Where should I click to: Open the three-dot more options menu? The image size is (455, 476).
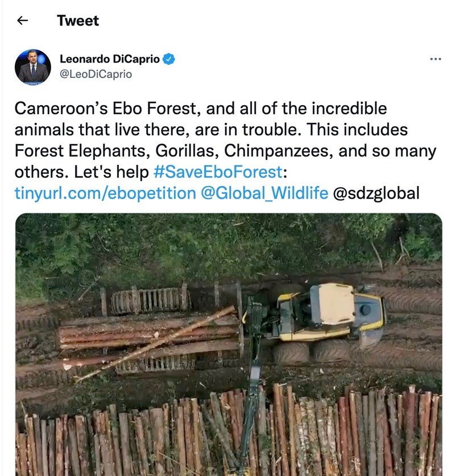(436, 59)
